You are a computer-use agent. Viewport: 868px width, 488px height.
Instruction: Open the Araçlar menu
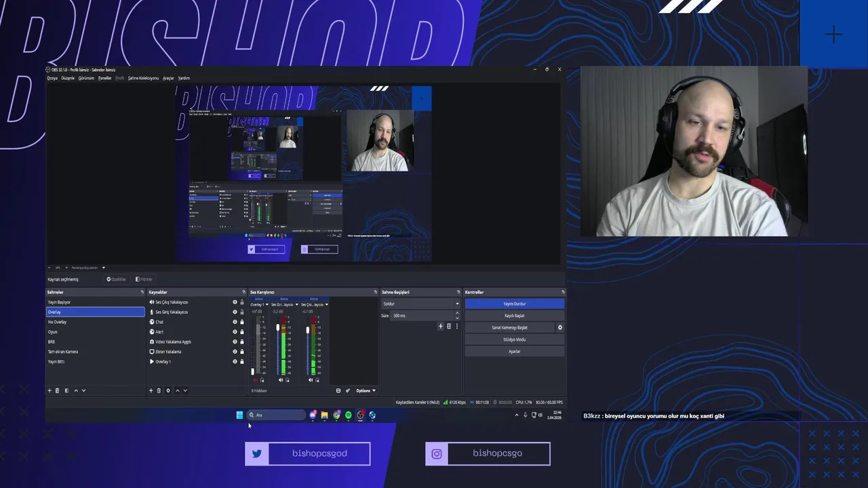coord(168,78)
